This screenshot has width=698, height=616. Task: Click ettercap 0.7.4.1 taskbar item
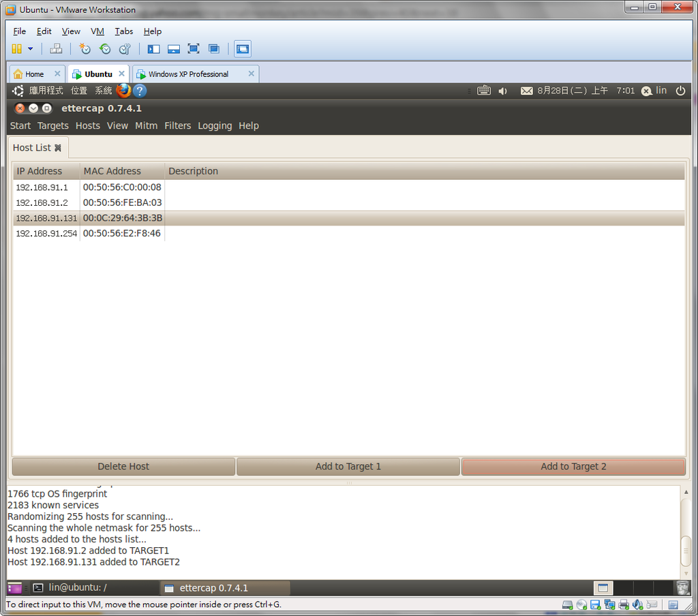[x=225, y=588]
